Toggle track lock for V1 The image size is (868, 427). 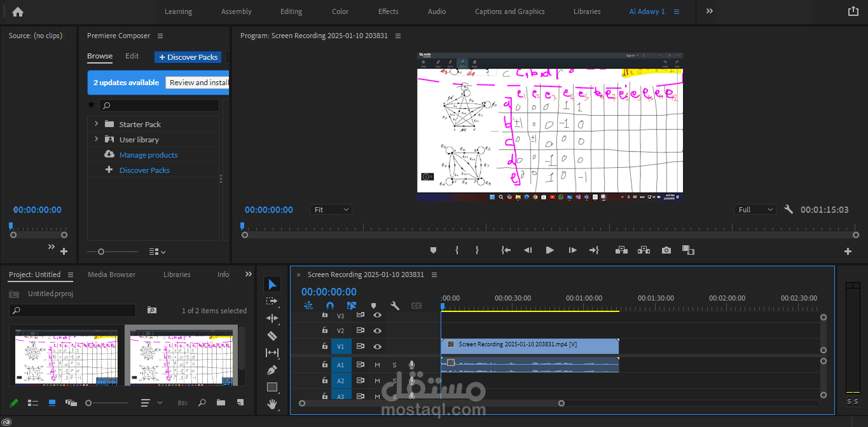coord(325,346)
